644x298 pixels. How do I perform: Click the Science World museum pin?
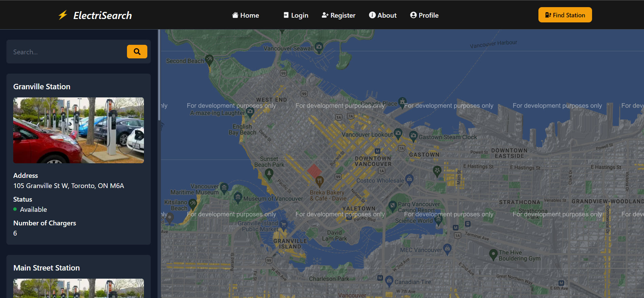438,220
